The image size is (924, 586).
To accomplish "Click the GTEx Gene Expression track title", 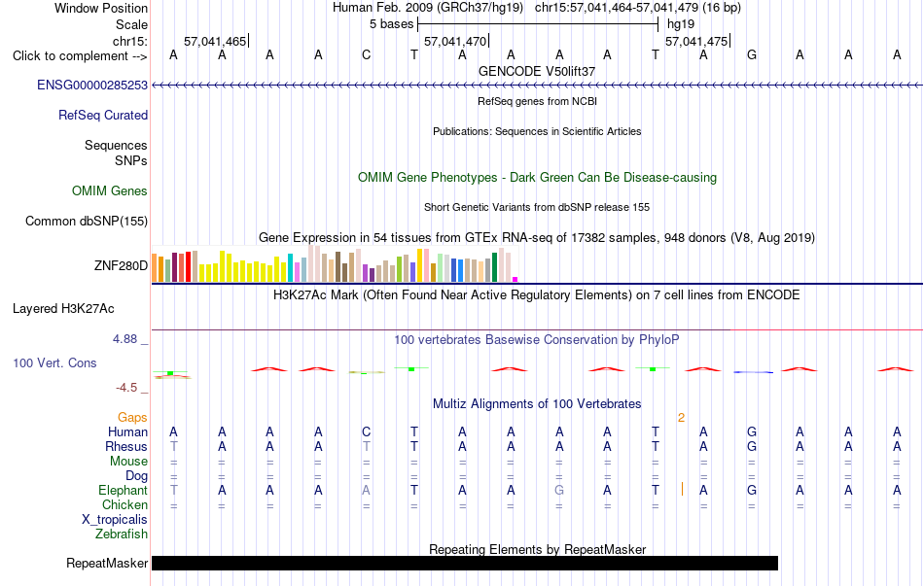I will point(537,237).
